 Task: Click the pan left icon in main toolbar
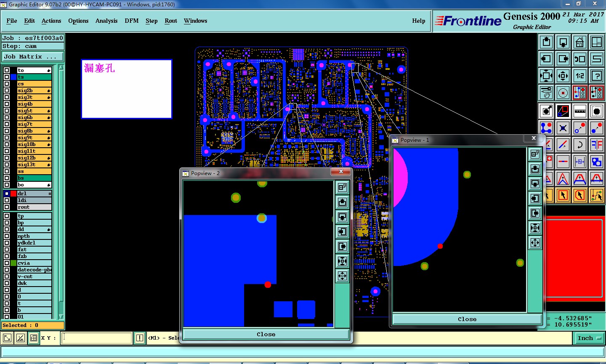tap(546, 59)
